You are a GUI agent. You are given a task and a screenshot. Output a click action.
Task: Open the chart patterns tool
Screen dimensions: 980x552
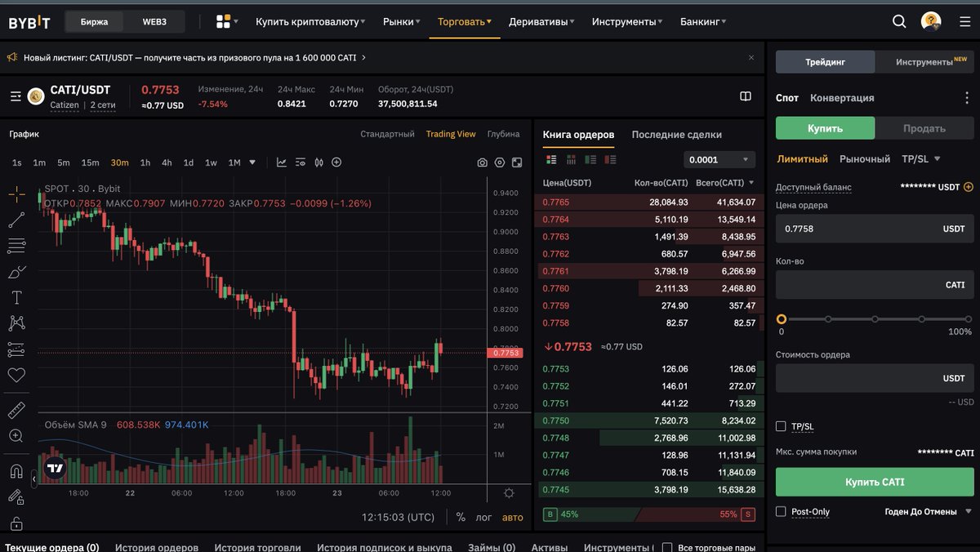tap(16, 323)
